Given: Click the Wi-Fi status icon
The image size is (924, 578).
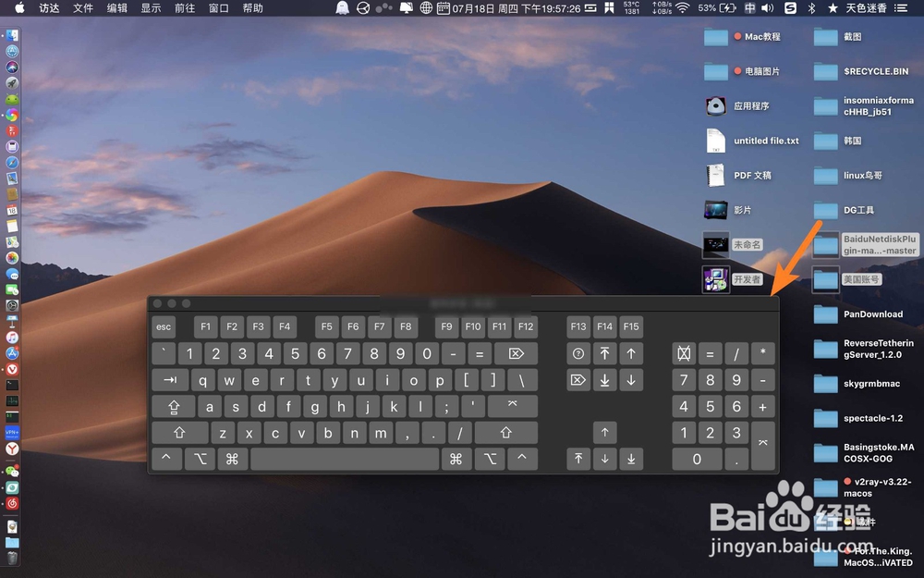Looking at the screenshot, I should tap(683, 7).
